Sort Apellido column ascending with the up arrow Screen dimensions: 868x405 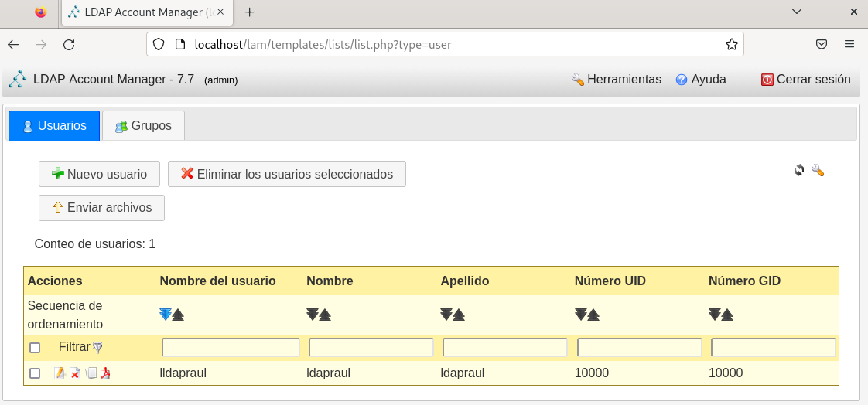459,315
